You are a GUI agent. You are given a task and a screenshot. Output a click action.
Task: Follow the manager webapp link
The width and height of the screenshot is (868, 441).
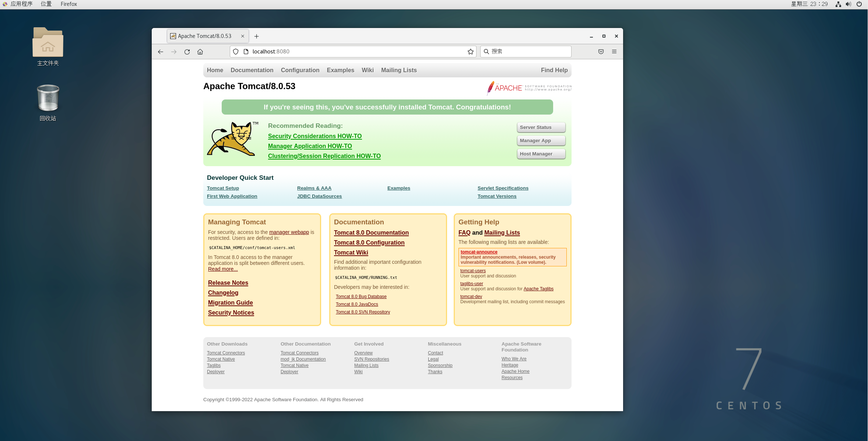pyautogui.click(x=289, y=232)
